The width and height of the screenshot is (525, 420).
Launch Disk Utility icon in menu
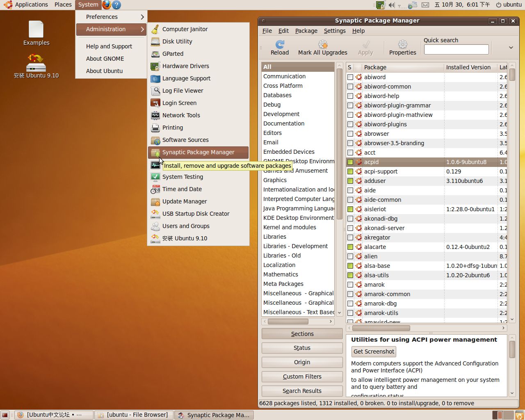coord(155,41)
